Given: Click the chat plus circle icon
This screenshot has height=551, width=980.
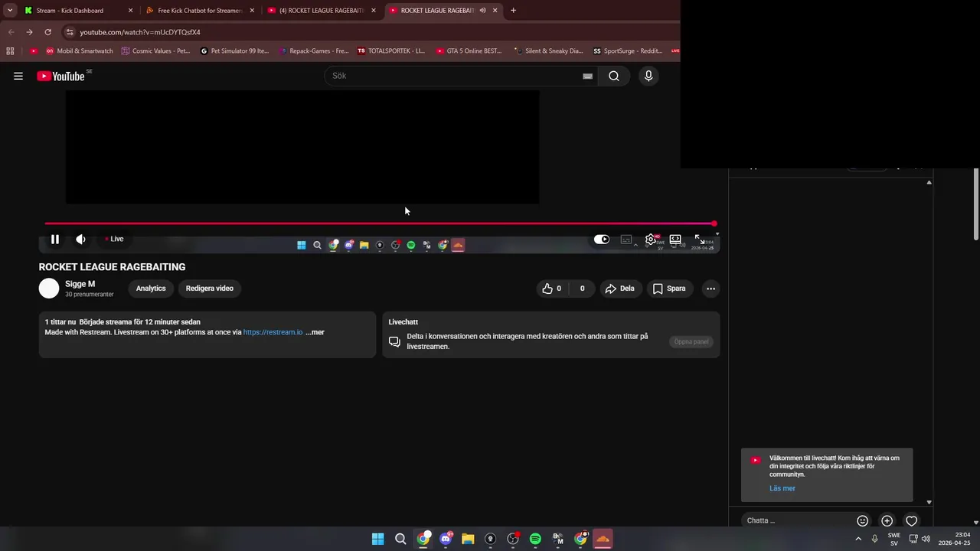Looking at the screenshot, I should 887,520.
